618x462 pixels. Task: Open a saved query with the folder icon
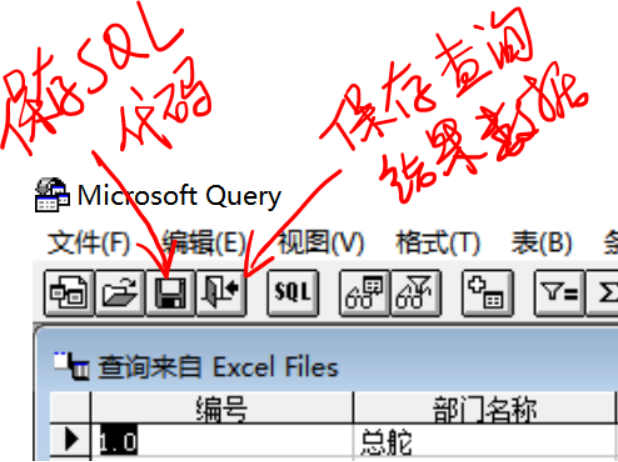click(x=120, y=293)
